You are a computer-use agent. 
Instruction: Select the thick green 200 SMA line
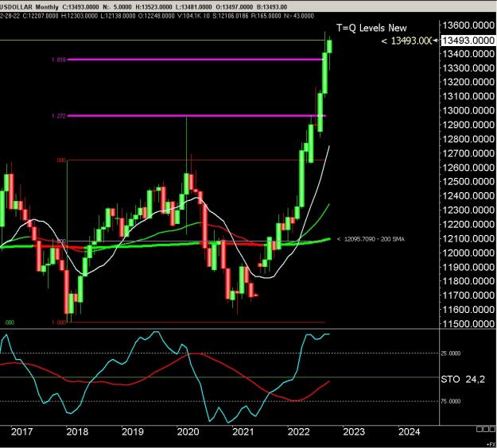165,244
